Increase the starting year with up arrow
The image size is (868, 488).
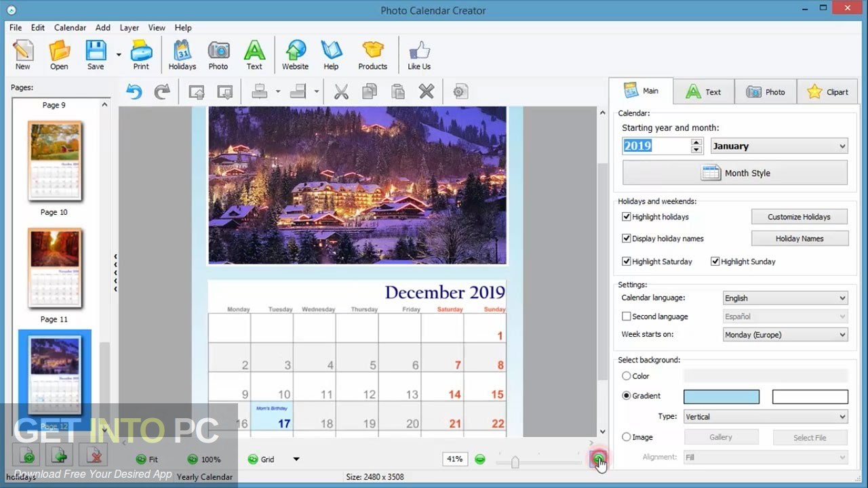tap(696, 142)
